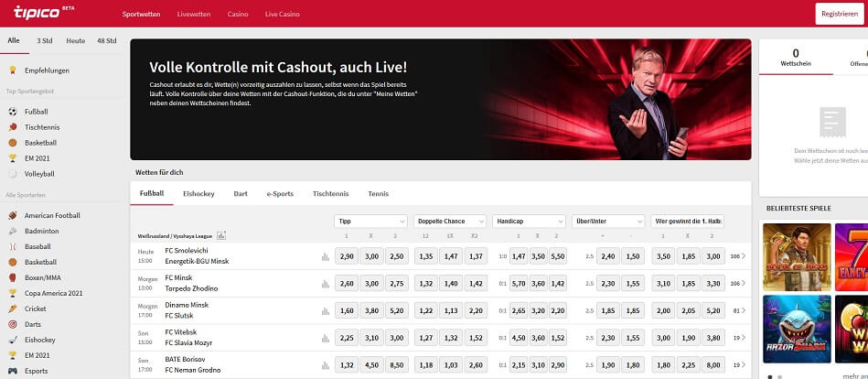Expand 19 more bets for FC Vitebsk
The width and height of the screenshot is (868, 379).
pyautogui.click(x=739, y=338)
